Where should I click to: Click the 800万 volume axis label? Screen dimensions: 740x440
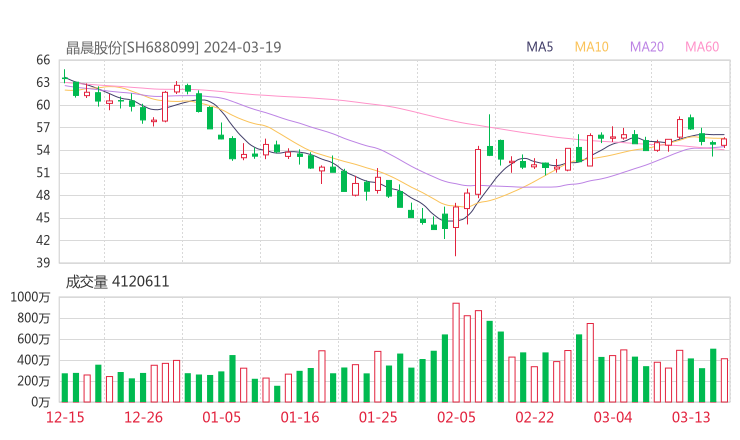[33, 318]
